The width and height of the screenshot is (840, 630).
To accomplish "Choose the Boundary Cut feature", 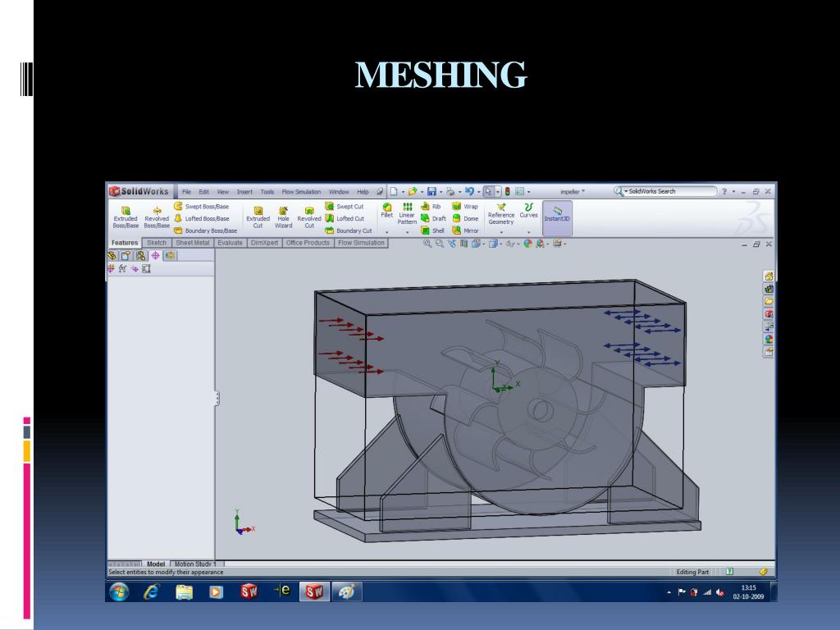I will [348, 231].
